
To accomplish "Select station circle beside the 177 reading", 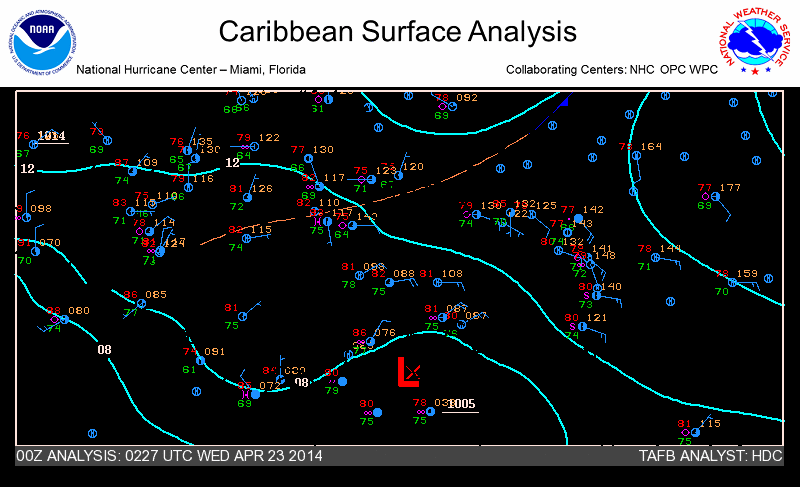I will (x=715, y=196).
